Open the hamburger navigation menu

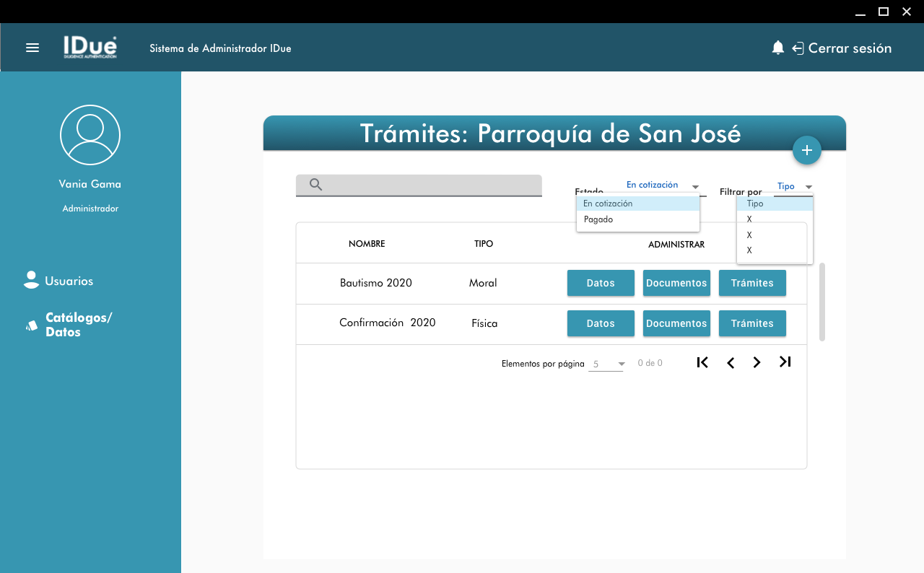[32, 48]
